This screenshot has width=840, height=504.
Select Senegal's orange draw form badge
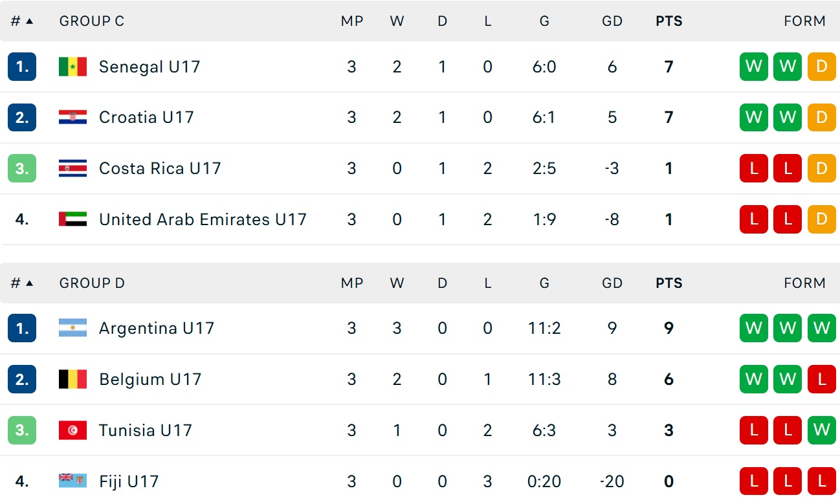coord(821,67)
